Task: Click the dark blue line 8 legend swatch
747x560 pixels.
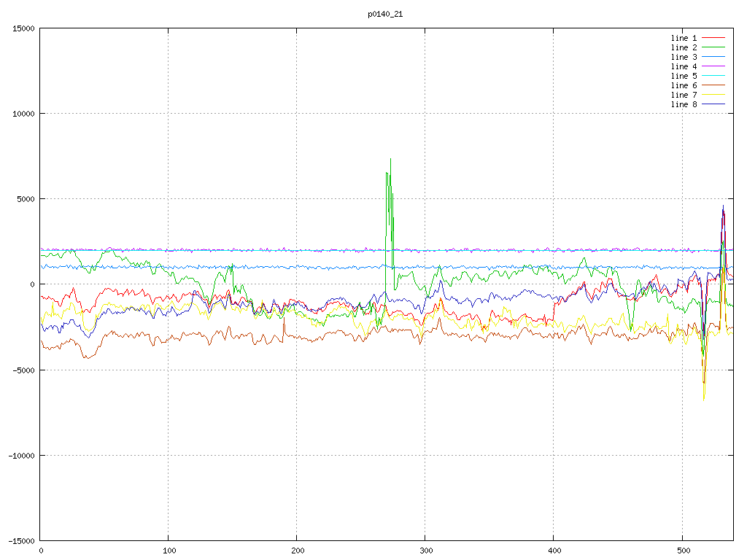Action: pos(713,104)
